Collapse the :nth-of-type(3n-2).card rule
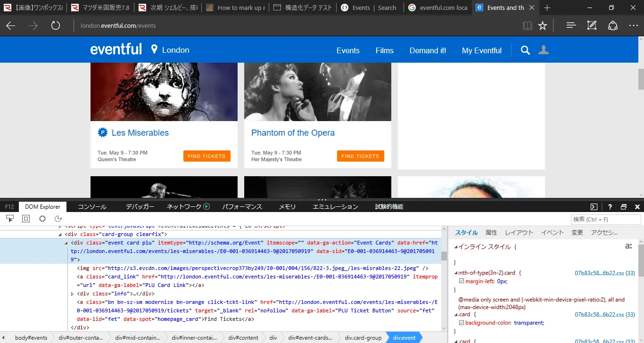The width and height of the screenshot is (644, 343). coord(456,273)
